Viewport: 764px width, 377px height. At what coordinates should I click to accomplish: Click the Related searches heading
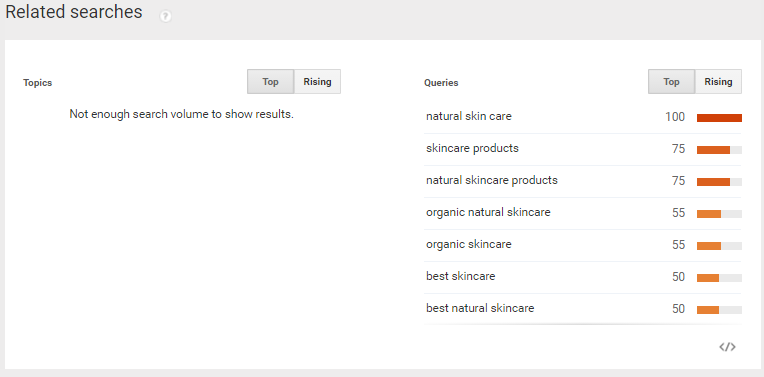[x=74, y=12]
